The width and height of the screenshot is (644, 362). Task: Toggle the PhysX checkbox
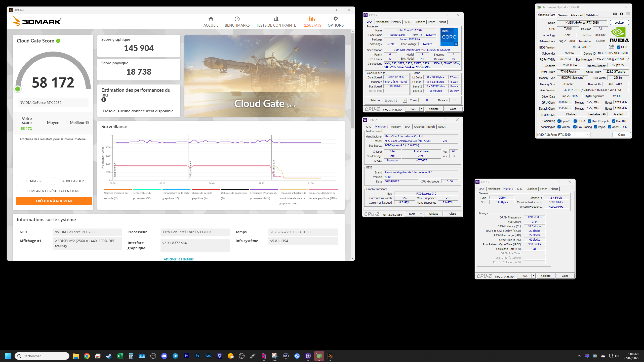(595, 127)
